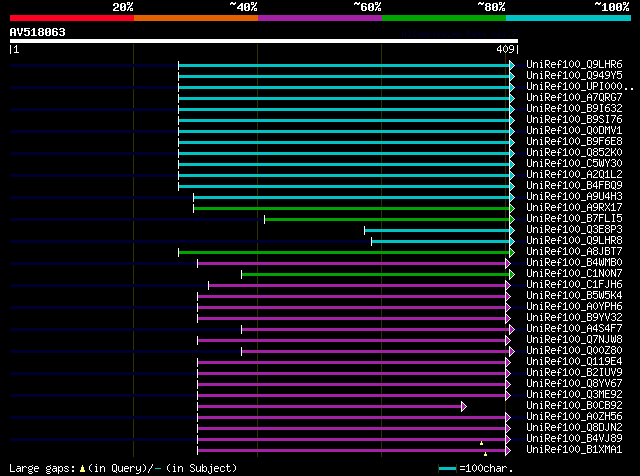Click UniRef100_B1XMA1 label
Screen dimensions: 640x476
tap(574, 450)
